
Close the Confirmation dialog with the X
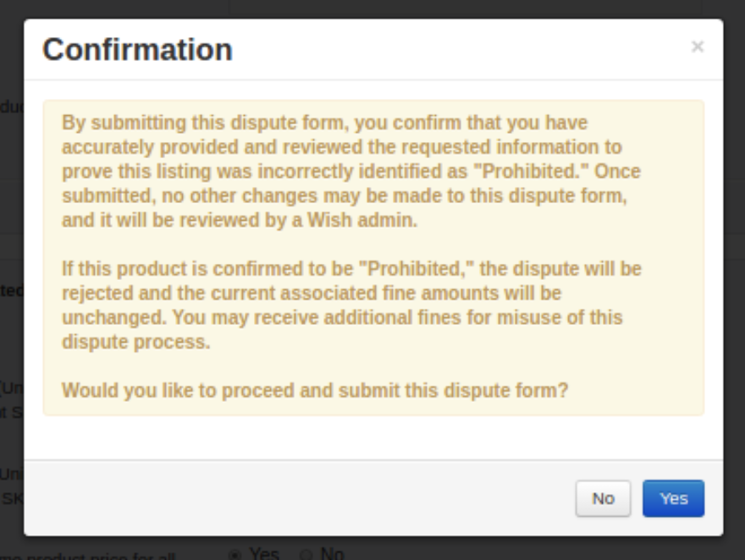pos(697,47)
